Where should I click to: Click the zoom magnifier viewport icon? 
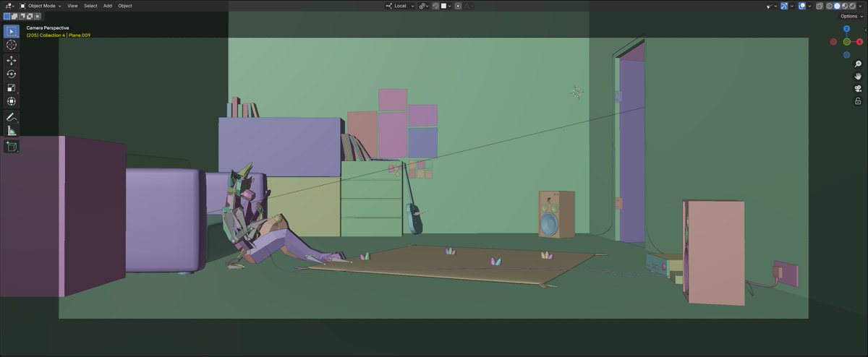pos(858,64)
